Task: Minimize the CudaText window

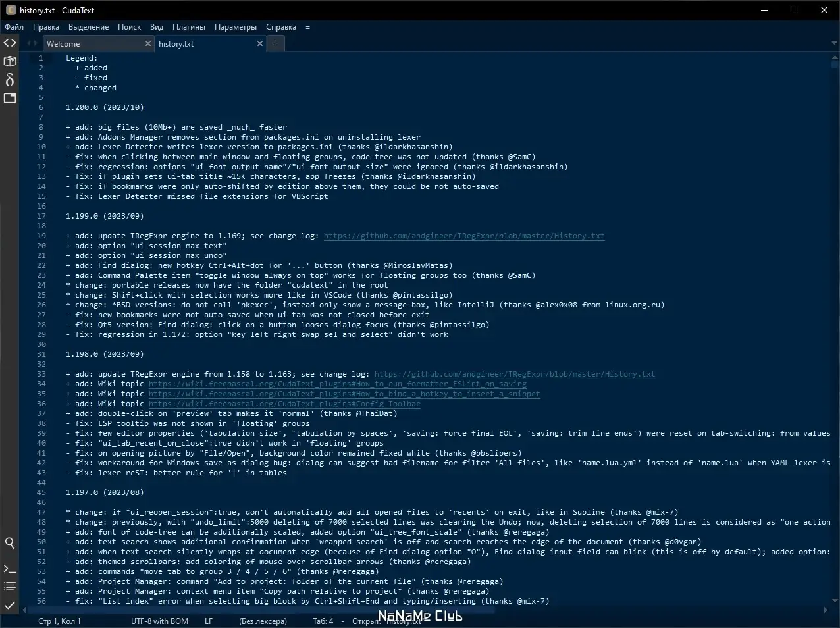Action: pyautogui.click(x=764, y=10)
